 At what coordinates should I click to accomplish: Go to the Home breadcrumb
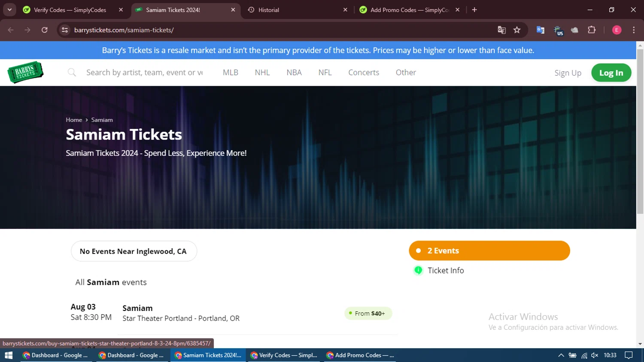[74, 120]
